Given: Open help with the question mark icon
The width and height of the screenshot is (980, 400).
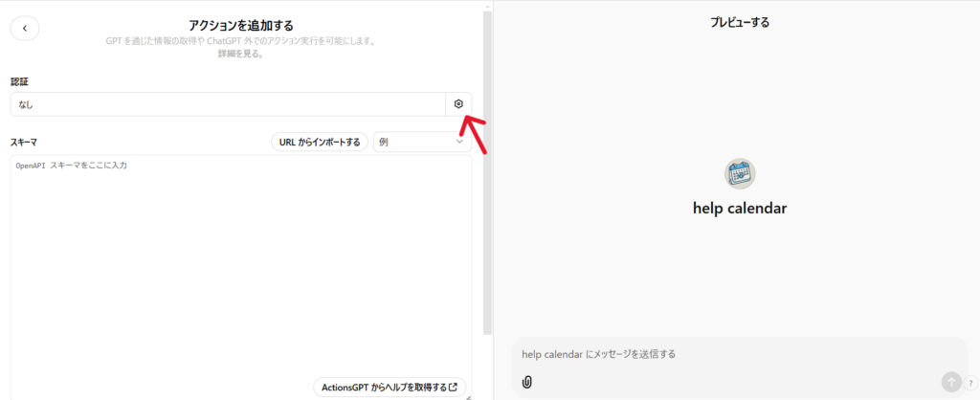Looking at the screenshot, I should point(969,383).
